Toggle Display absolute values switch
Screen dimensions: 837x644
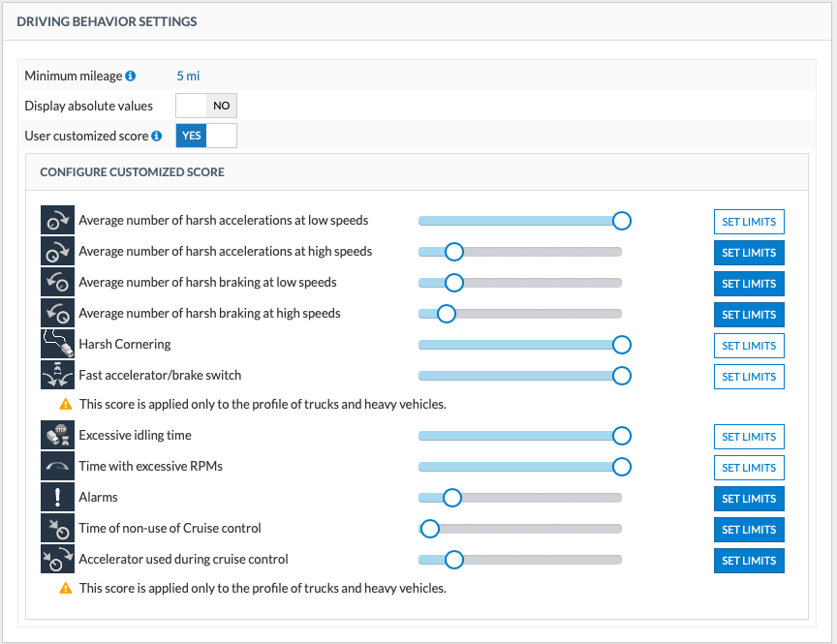click(205, 107)
